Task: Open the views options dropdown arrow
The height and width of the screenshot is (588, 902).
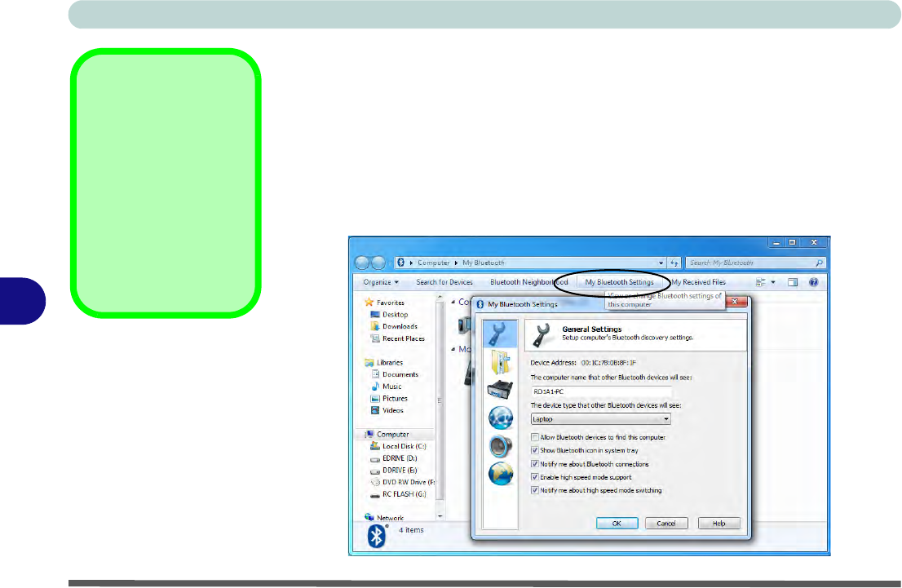Action: (x=773, y=282)
